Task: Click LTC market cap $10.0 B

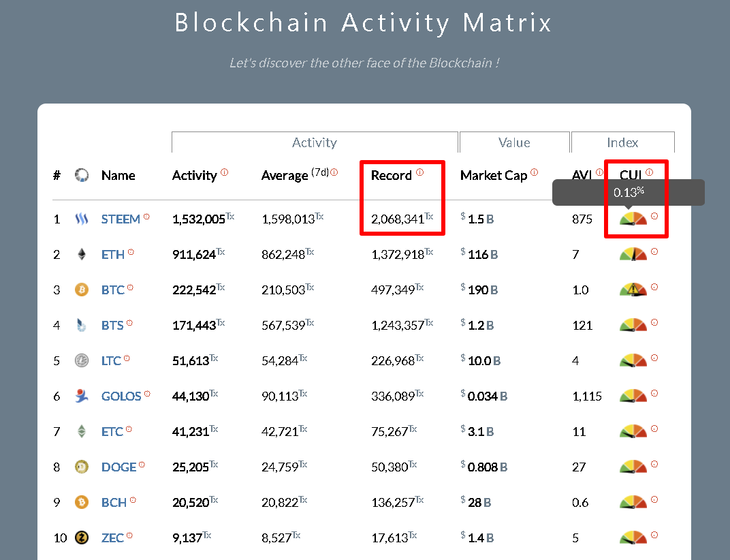Action: (x=481, y=360)
